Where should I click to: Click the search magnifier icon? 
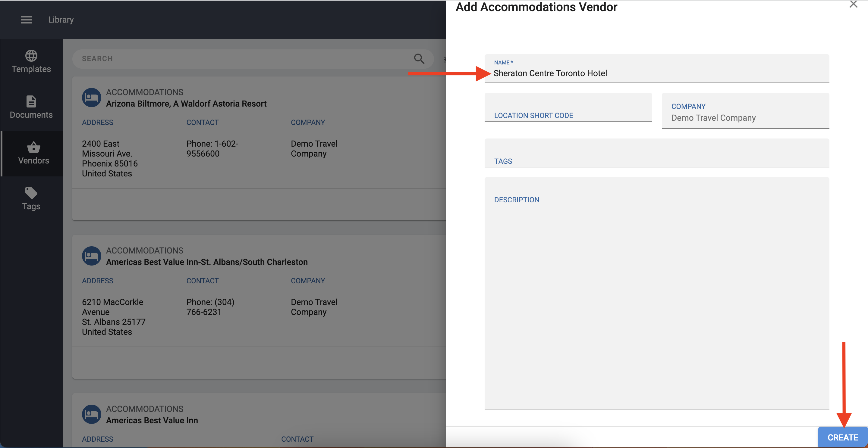pos(419,59)
